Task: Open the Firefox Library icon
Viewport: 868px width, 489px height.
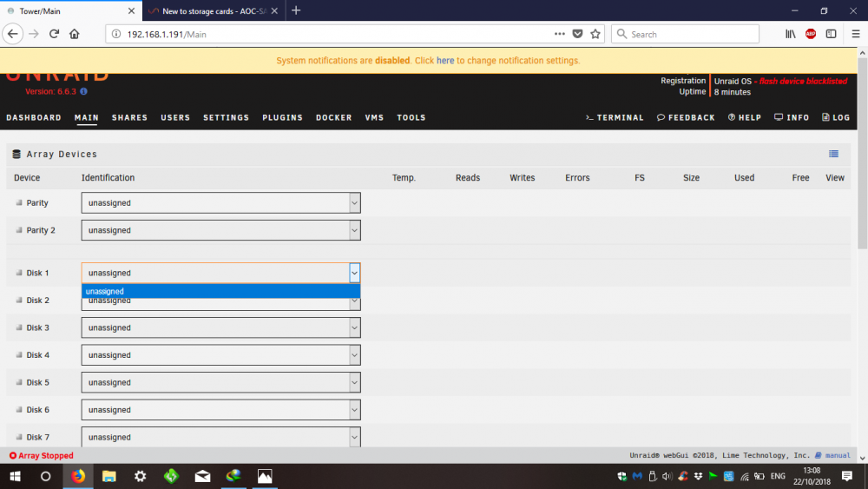Action: [791, 34]
